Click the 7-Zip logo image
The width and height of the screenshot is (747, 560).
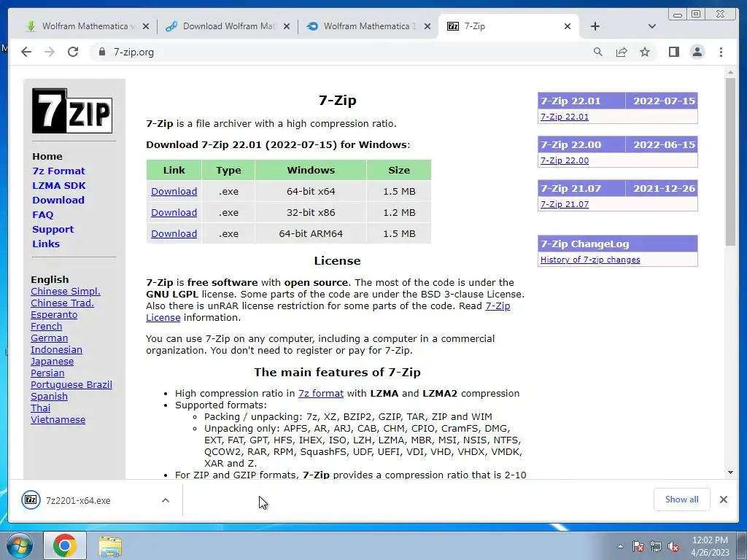pos(72,111)
